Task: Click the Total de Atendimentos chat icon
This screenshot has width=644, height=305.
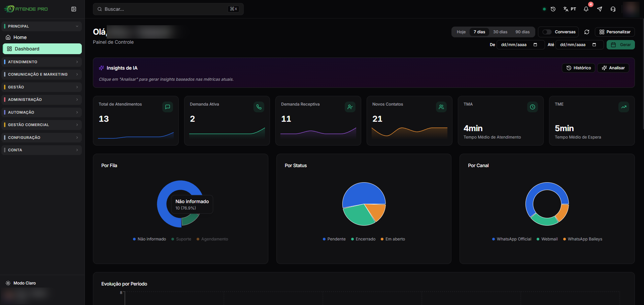Action: 168,107
